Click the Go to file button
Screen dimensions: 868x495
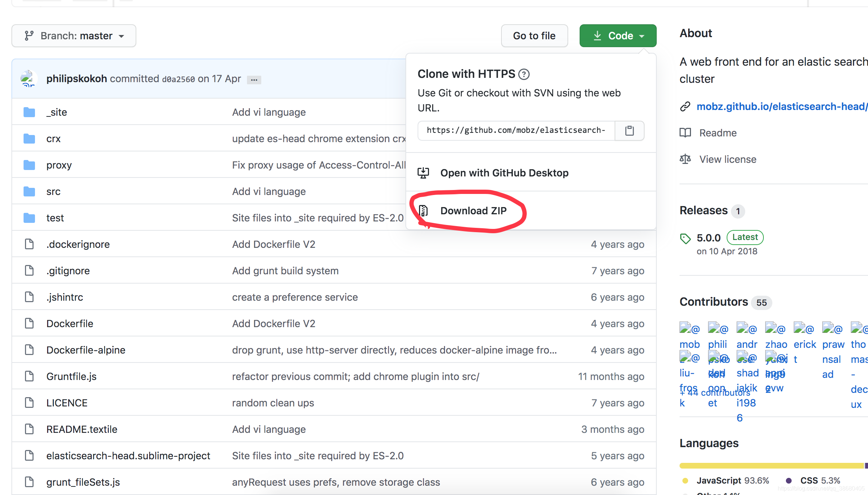pos(534,35)
